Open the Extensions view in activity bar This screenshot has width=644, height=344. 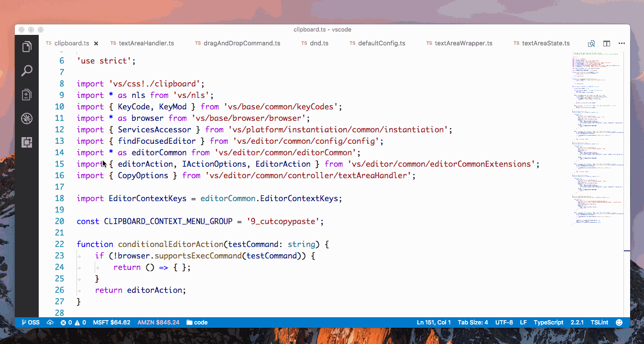[27, 142]
